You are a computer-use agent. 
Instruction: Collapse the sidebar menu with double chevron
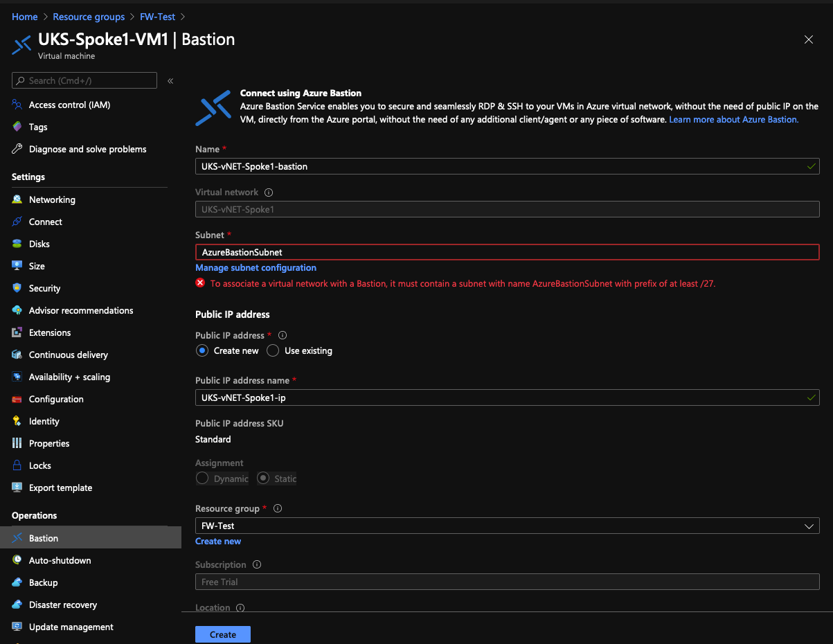[170, 81]
